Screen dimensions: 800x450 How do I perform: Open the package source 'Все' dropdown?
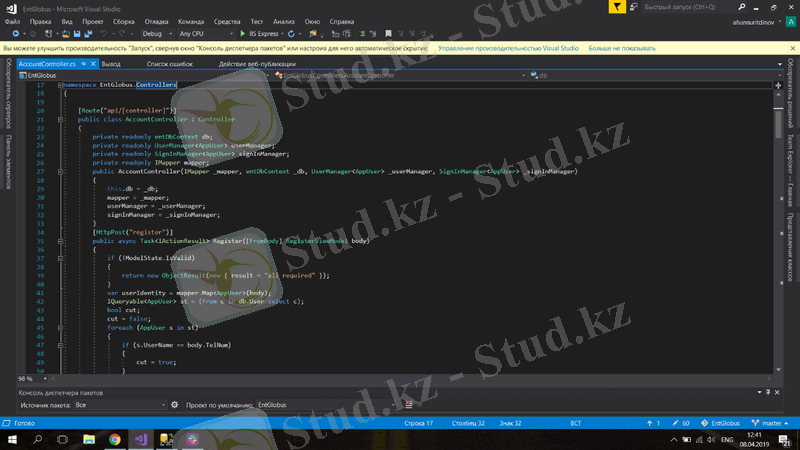tap(120, 405)
